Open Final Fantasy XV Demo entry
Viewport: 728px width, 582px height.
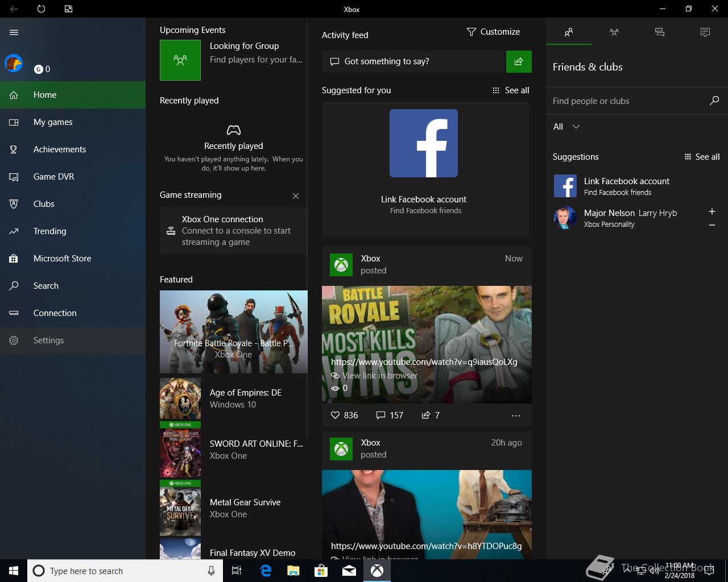[x=233, y=550]
